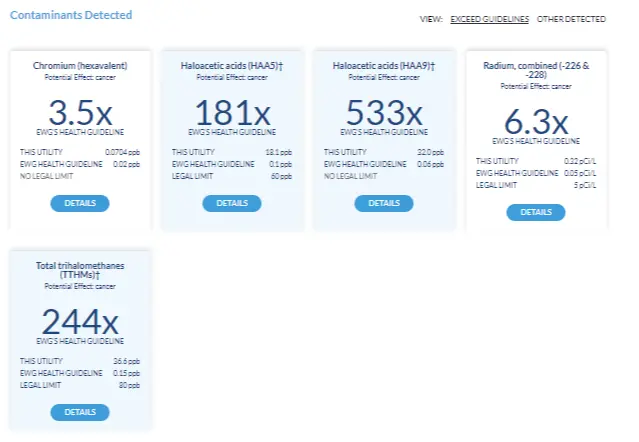Click the 533x guideline multiplier
639x442 pixels.
click(x=384, y=112)
